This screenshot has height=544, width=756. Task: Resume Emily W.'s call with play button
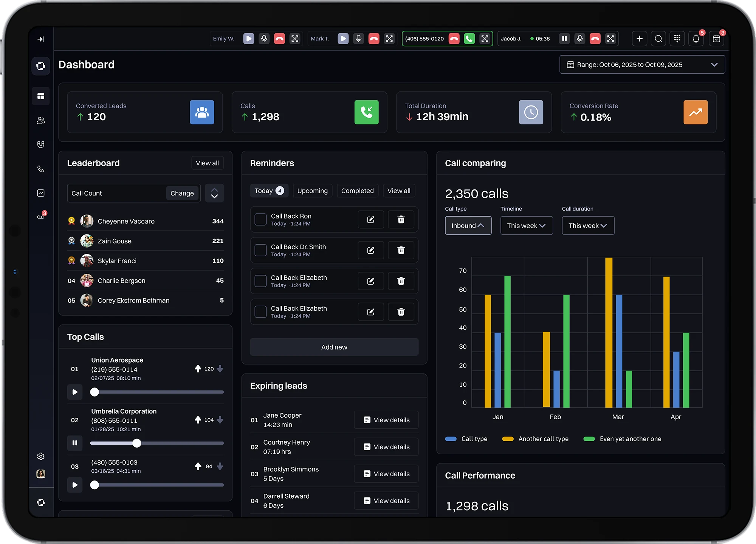[249, 39]
